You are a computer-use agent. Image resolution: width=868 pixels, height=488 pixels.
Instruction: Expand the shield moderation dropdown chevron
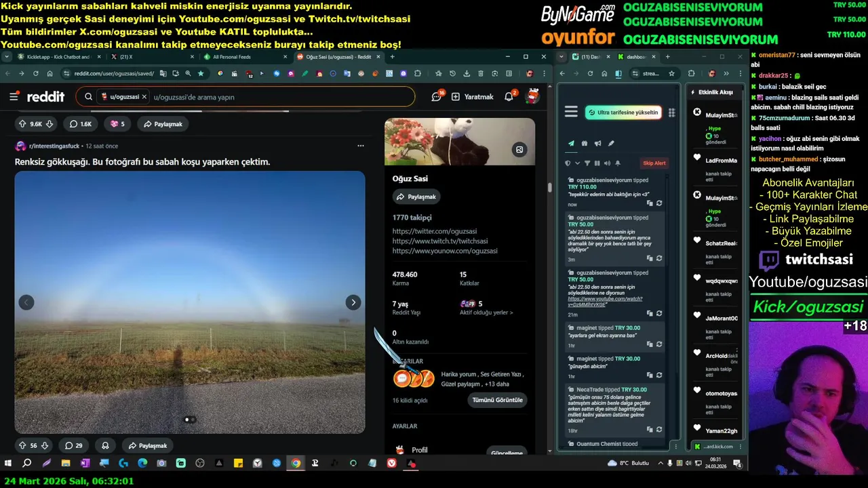(x=578, y=163)
